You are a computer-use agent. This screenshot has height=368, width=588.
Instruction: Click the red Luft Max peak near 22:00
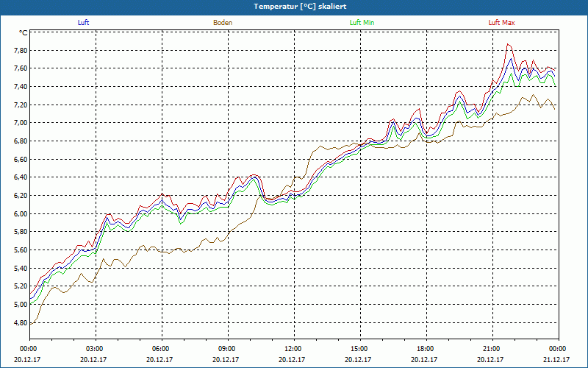point(508,44)
